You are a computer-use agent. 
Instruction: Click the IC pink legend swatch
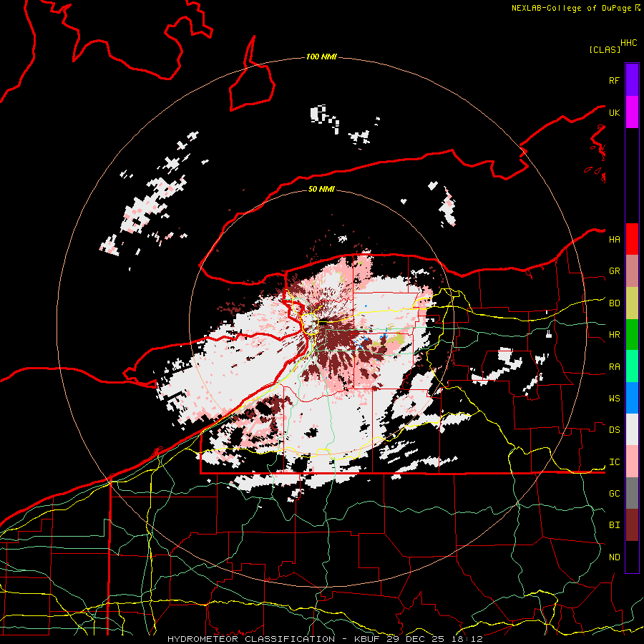(632, 462)
